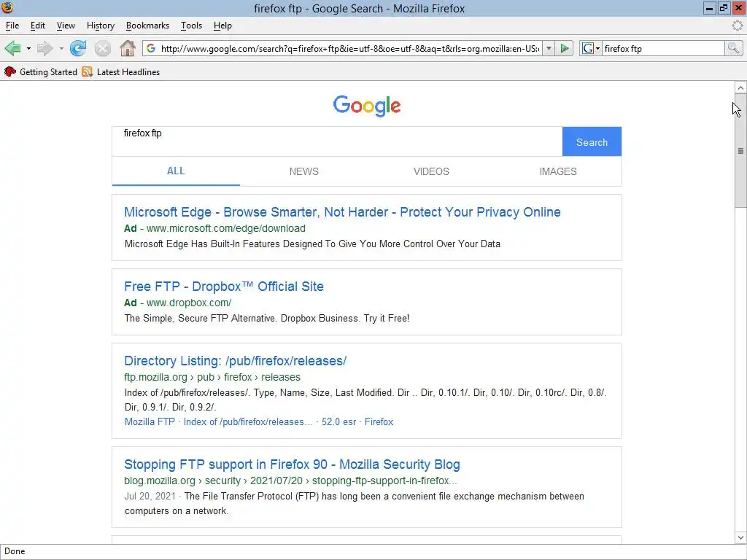Click the scrollbar down arrow
This screenshot has height=560, width=747.
tap(740, 537)
